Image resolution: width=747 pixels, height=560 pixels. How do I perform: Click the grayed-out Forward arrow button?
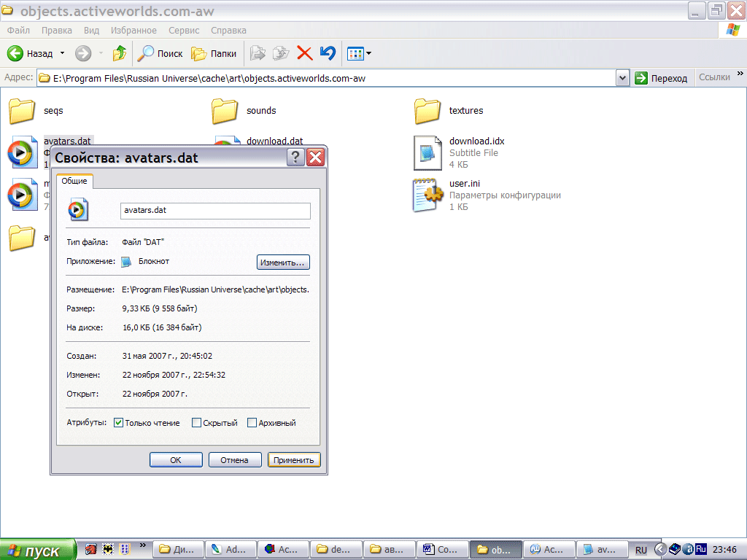[83, 53]
